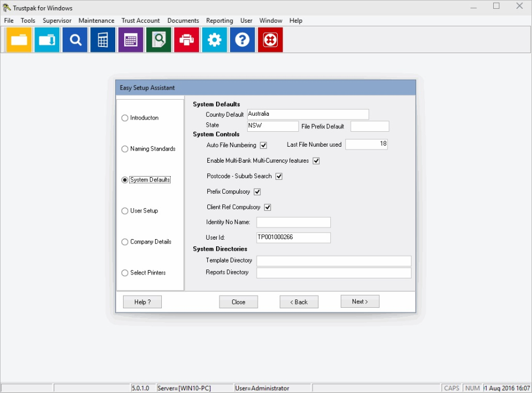Screen dimensions: 532x393
Task: Disable Multi-Bank Multi-Currency features
Action: point(316,161)
